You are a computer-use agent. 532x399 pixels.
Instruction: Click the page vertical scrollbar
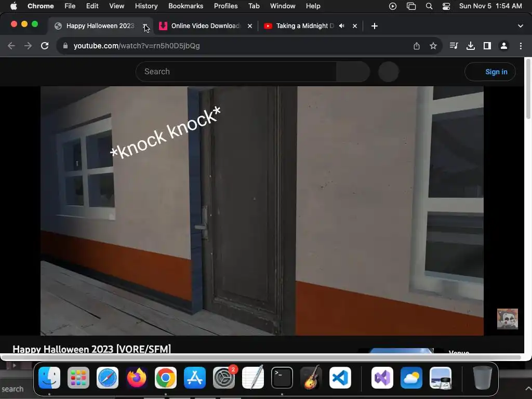[528, 89]
